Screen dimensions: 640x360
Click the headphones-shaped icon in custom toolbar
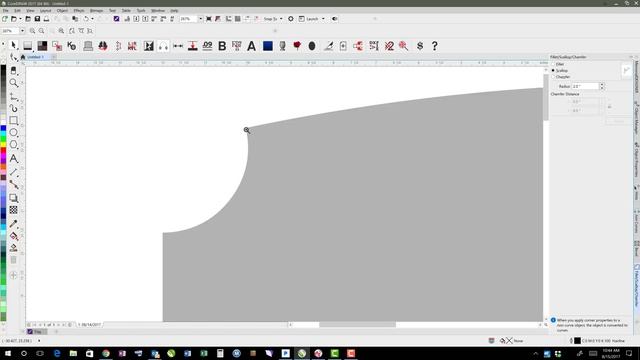point(163,46)
